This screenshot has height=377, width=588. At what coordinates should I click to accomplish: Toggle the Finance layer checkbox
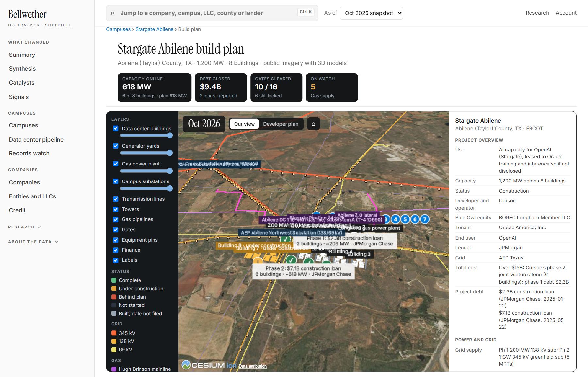[x=116, y=250]
